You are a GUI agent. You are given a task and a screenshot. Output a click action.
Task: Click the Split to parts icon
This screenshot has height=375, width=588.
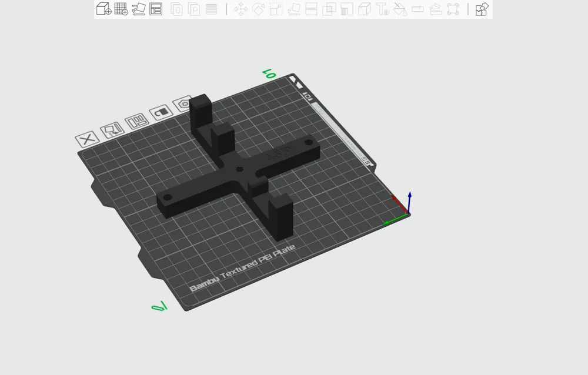194,9
